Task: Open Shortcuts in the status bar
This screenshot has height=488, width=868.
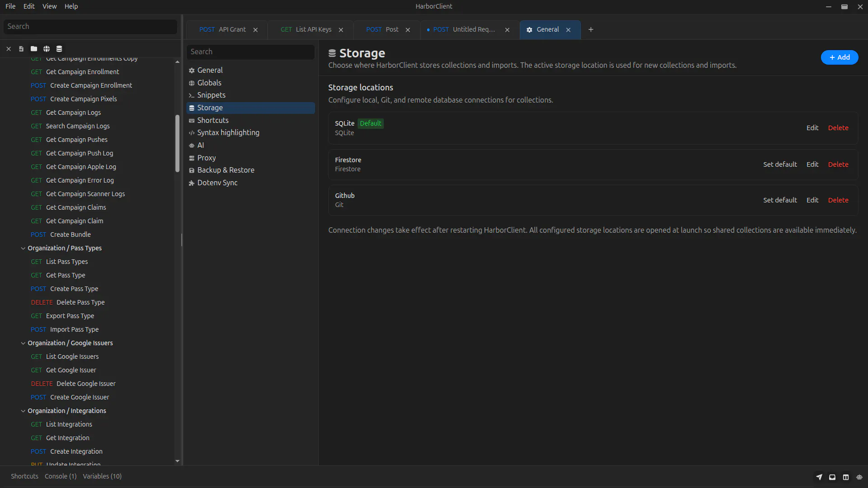Action: [24, 476]
